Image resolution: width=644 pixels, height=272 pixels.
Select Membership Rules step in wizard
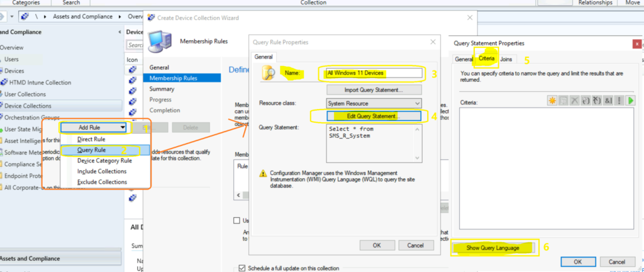182,78
